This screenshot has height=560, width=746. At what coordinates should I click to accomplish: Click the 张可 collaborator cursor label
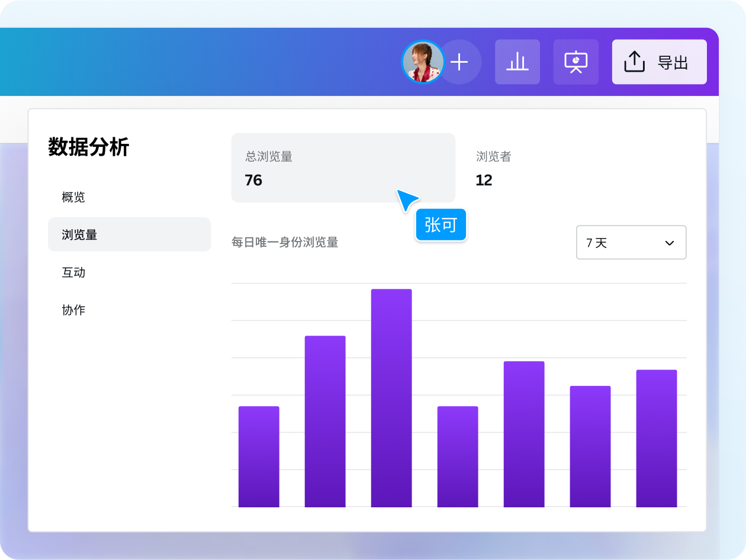click(441, 225)
